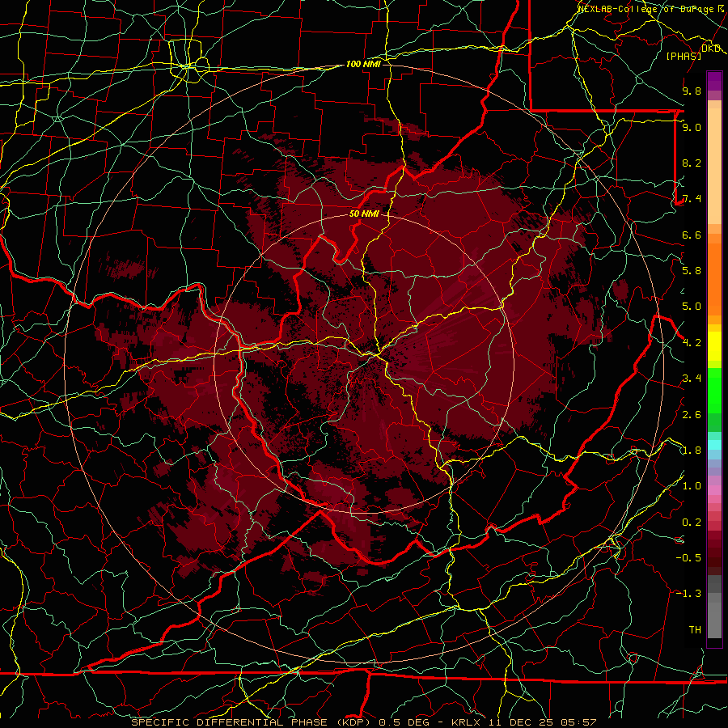Click the 1.0 value on color scale
Screen dimensions: 728x728
[x=692, y=486]
